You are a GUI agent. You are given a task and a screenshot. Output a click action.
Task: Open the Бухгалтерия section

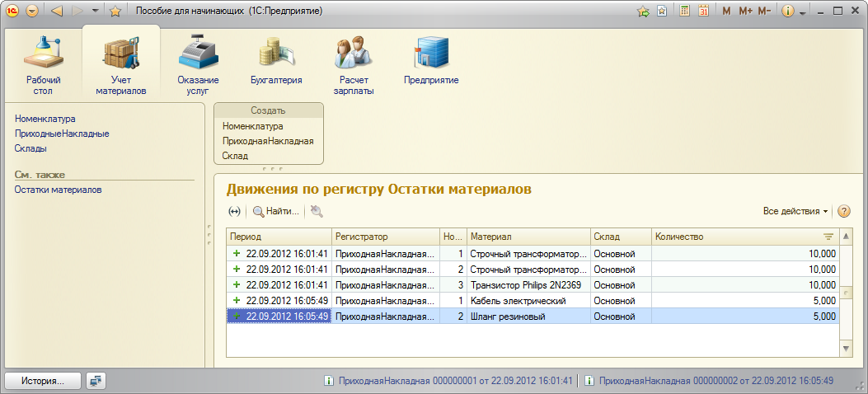tap(276, 60)
